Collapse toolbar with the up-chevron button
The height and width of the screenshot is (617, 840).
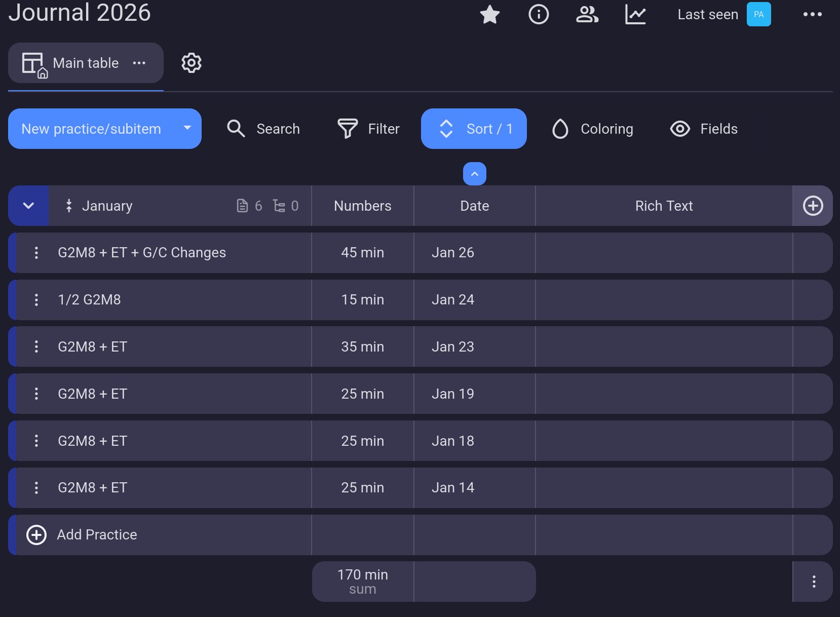474,174
